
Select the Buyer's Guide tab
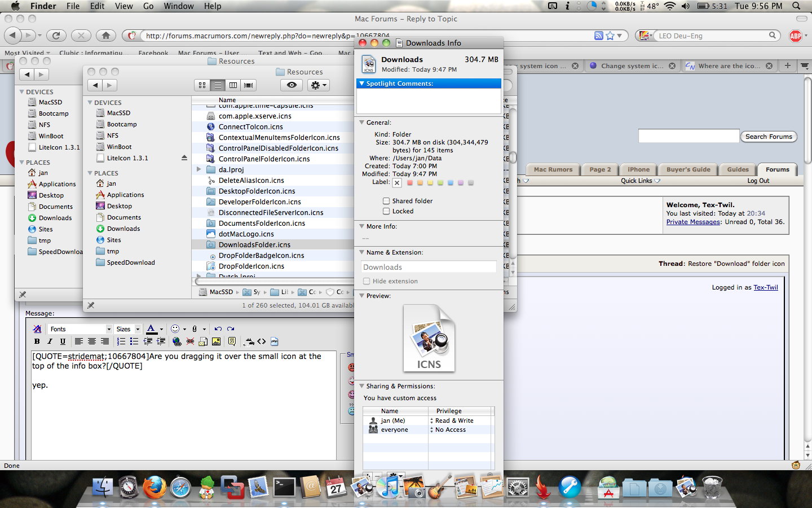[688, 169]
